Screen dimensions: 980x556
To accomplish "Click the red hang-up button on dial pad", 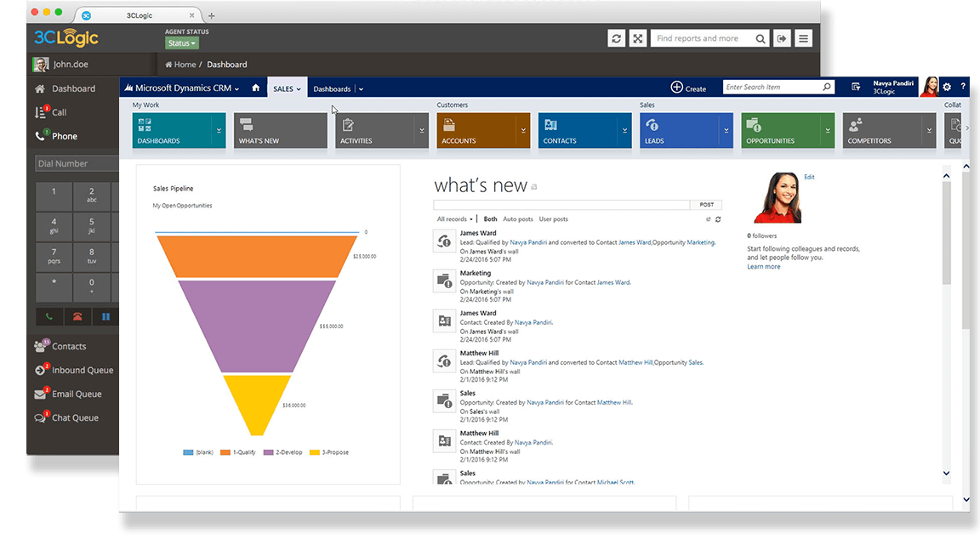I will tap(77, 317).
